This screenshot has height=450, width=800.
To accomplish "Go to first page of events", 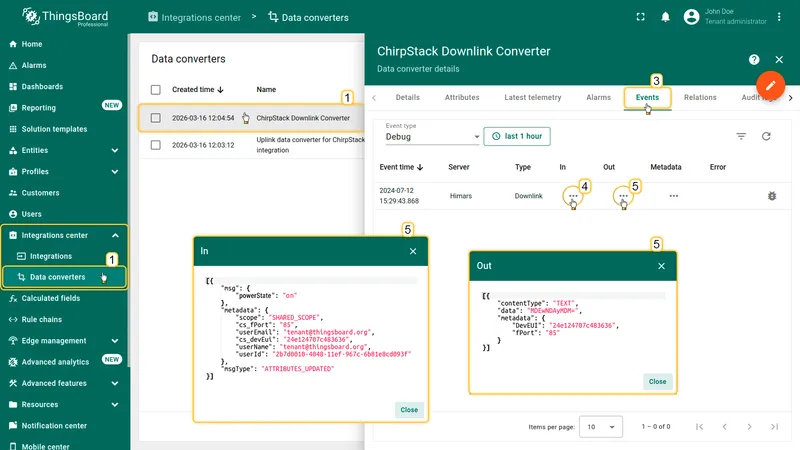I will pos(699,427).
